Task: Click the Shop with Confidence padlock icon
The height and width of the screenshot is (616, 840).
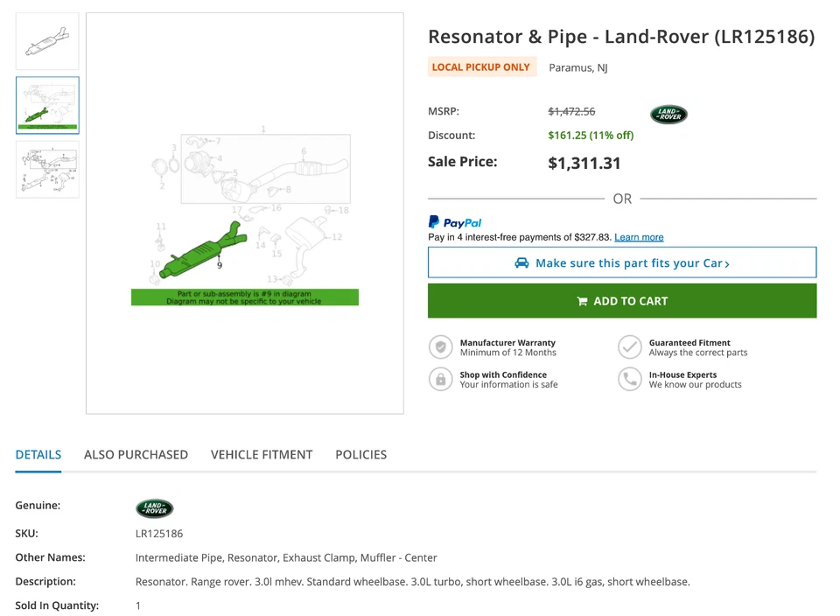Action: (x=440, y=378)
